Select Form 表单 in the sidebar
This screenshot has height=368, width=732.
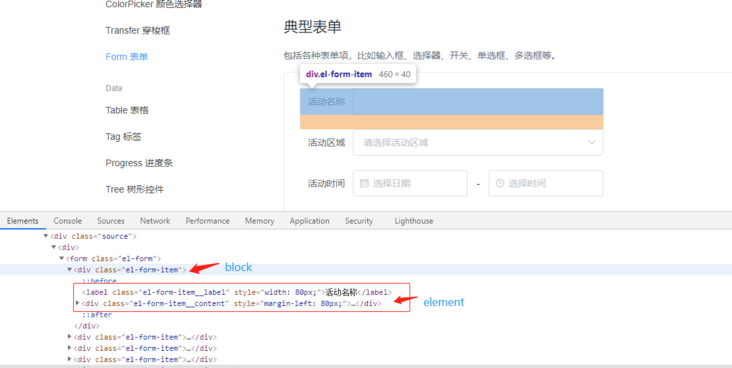pyautogui.click(x=127, y=57)
